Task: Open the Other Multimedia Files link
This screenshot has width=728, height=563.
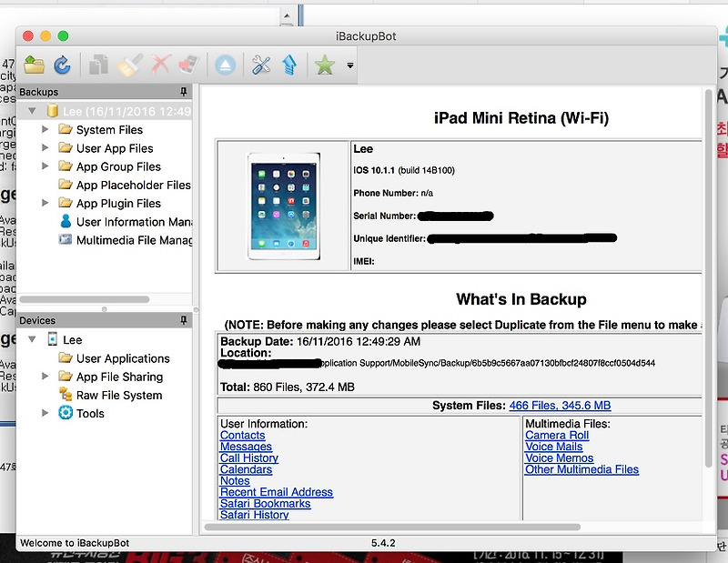Action: [x=582, y=469]
